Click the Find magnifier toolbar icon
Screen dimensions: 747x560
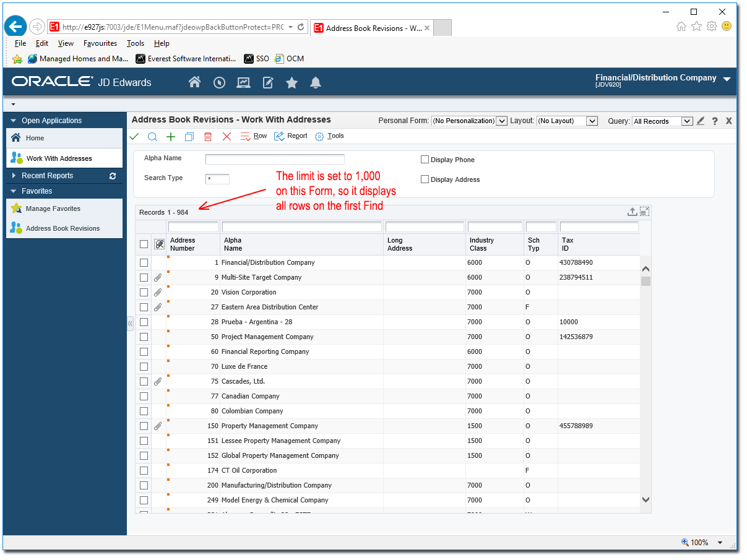pyautogui.click(x=152, y=136)
